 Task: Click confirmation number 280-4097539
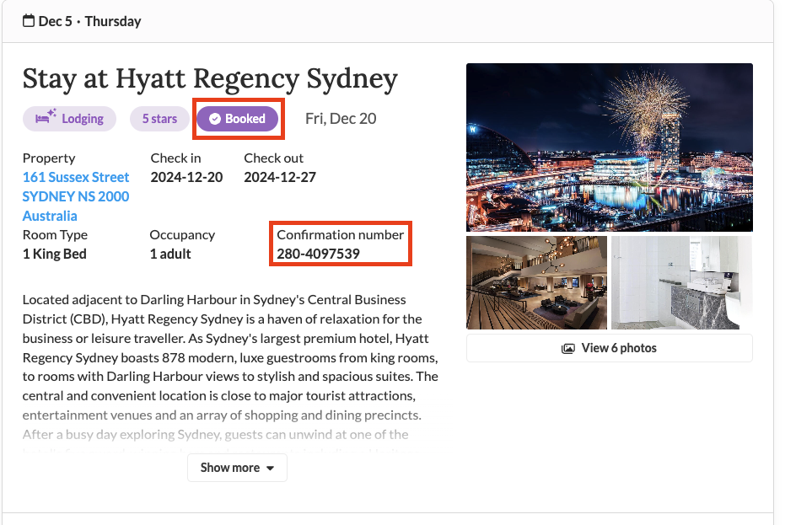pyautogui.click(x=318, y=254)
